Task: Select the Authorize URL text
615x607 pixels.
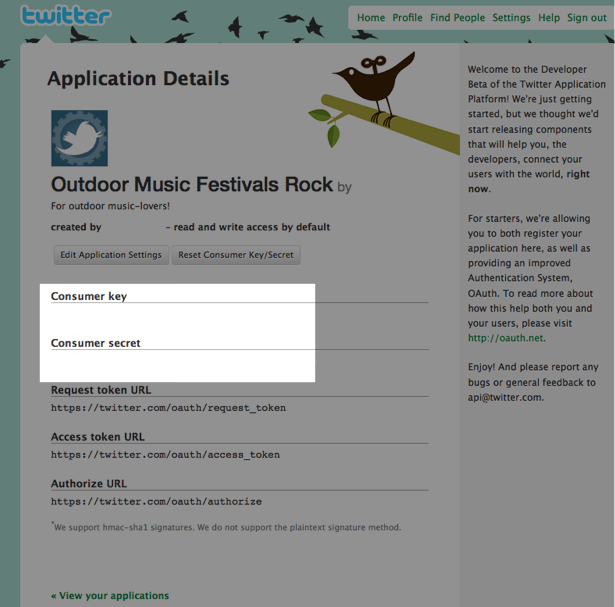Action: (x=156, y=502)
